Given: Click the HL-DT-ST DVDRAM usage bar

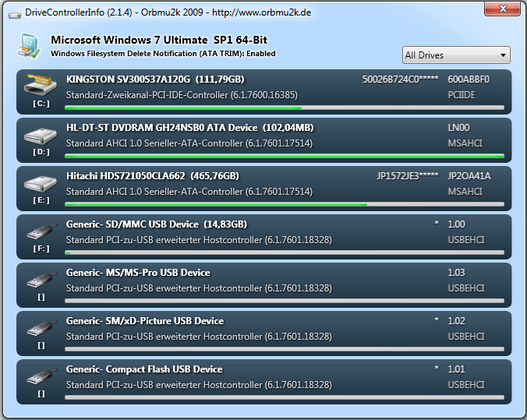Looking at the screenshot, I should (x=285, y=156).
